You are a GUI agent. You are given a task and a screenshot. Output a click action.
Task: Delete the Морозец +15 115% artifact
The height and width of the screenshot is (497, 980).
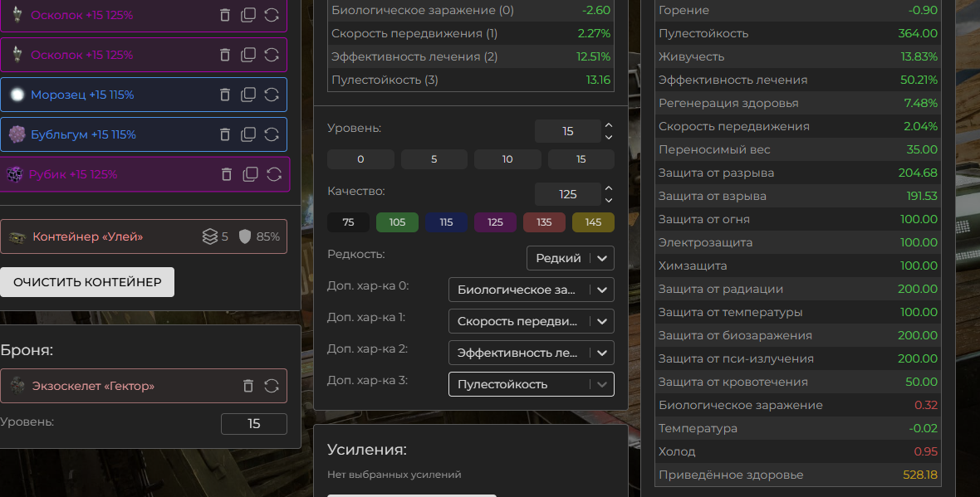pos(225,95)
